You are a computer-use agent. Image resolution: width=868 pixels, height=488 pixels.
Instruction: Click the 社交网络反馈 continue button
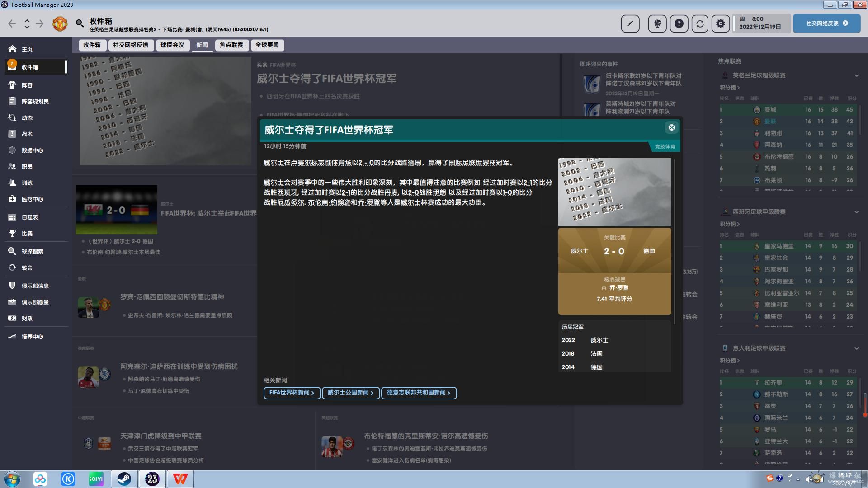point(826,23)
